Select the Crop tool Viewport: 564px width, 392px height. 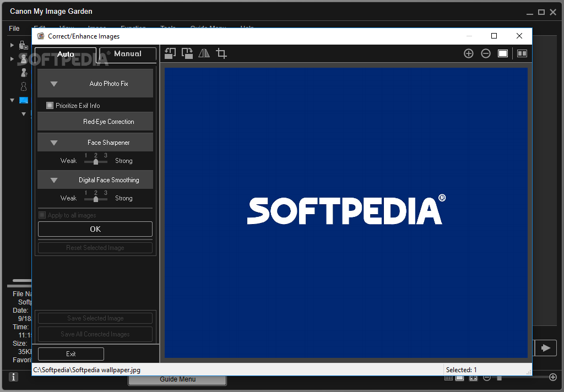[221, 53]
